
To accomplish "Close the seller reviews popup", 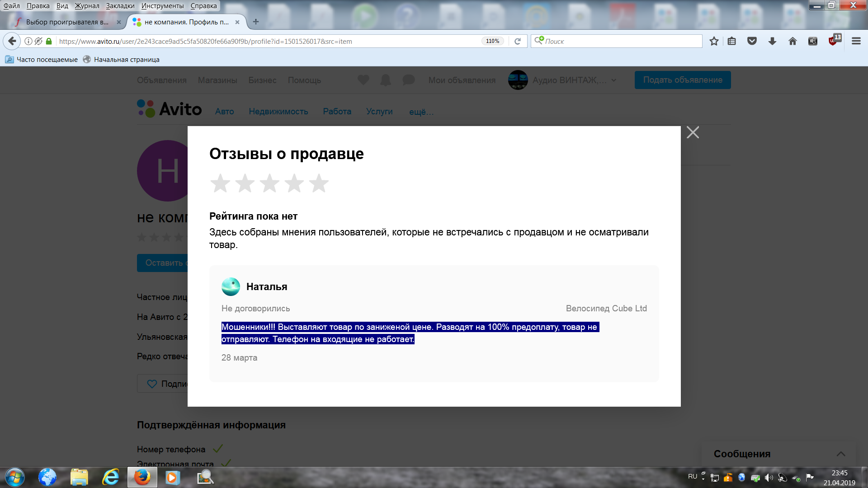I will point(693,132).
